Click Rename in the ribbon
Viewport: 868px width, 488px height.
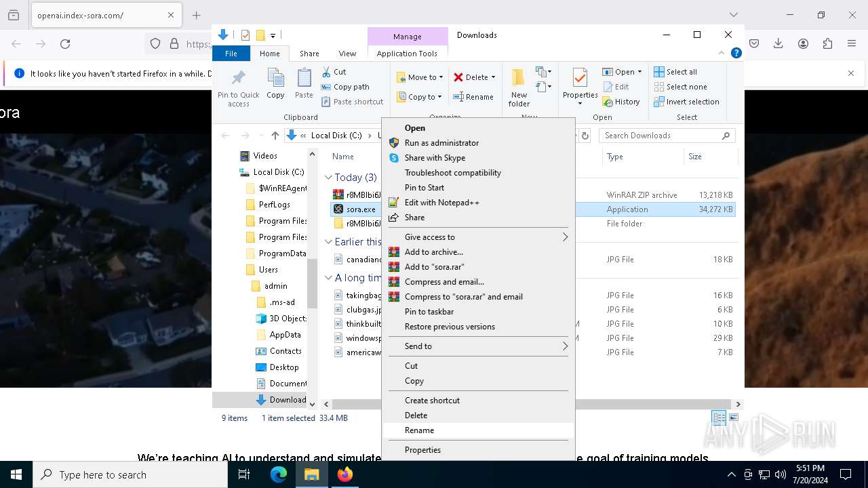(x=473, y=97)
